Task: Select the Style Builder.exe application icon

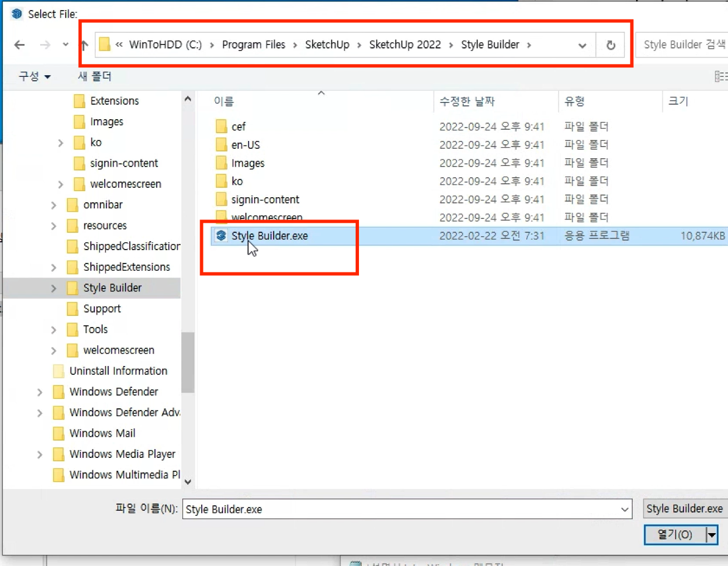Action: click(221, 236)
